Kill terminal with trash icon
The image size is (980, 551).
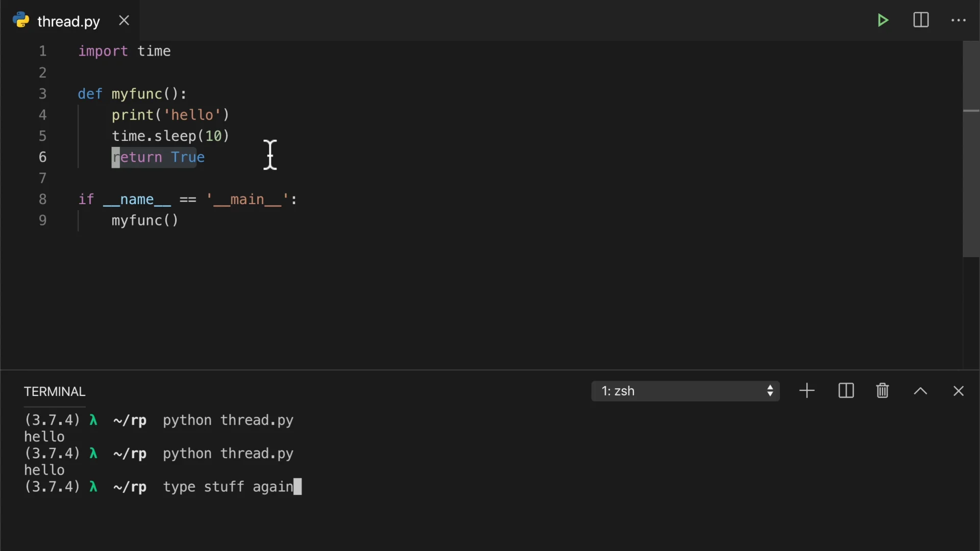coord(883,391)
